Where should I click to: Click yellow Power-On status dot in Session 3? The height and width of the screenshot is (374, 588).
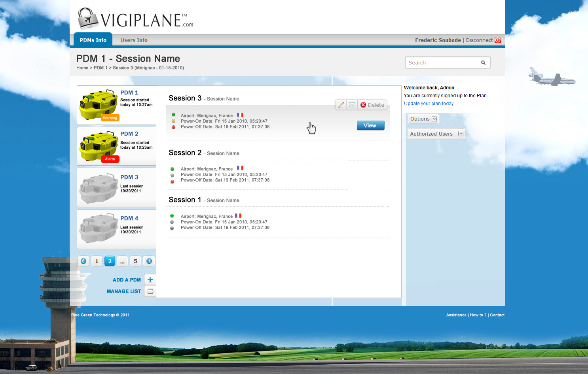pos(173,121)
